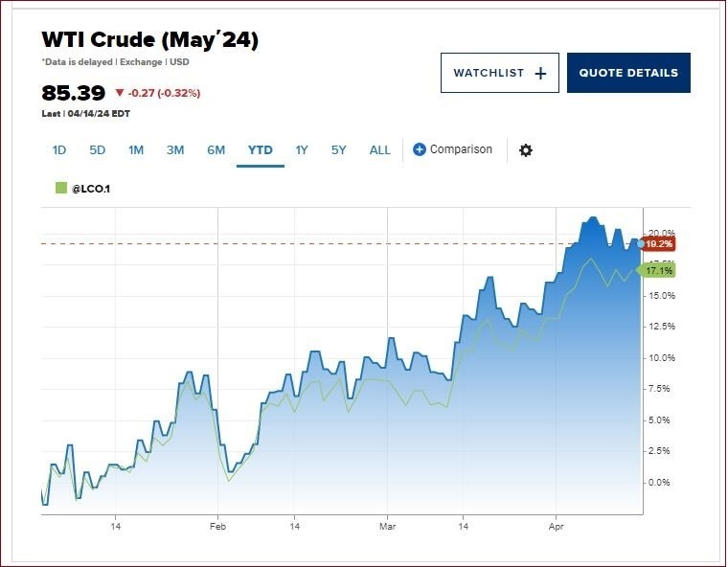Click the plus icon on Watchlist button
Image resolution: width=728 pixels, height=567 pixels.
coord(540,73)
